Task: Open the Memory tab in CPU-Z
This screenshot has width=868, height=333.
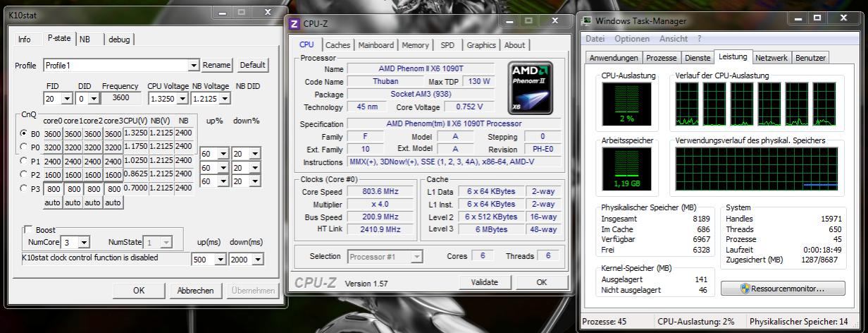Action: coord(416,45)
